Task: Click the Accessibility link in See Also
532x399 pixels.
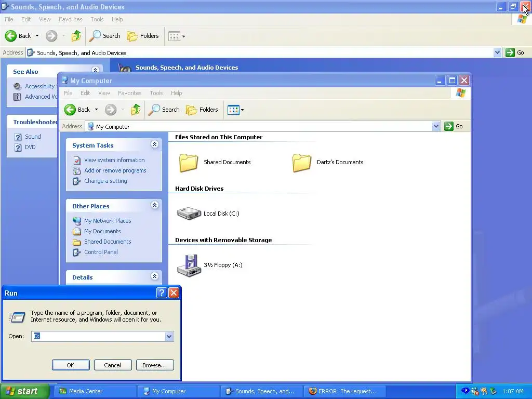Action: click(x=41, y=87)
